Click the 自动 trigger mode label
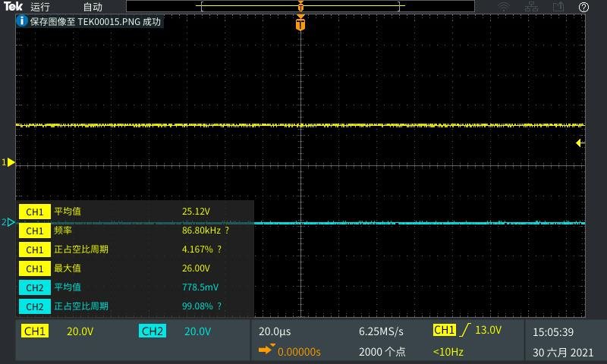607x364 pixels. (x=93, y=7)
